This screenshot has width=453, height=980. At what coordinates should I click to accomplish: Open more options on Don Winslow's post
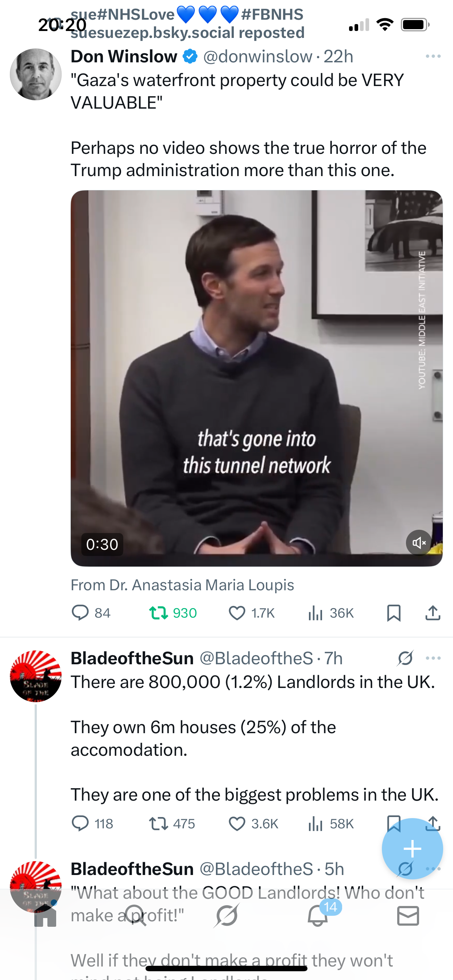point(433,56)
